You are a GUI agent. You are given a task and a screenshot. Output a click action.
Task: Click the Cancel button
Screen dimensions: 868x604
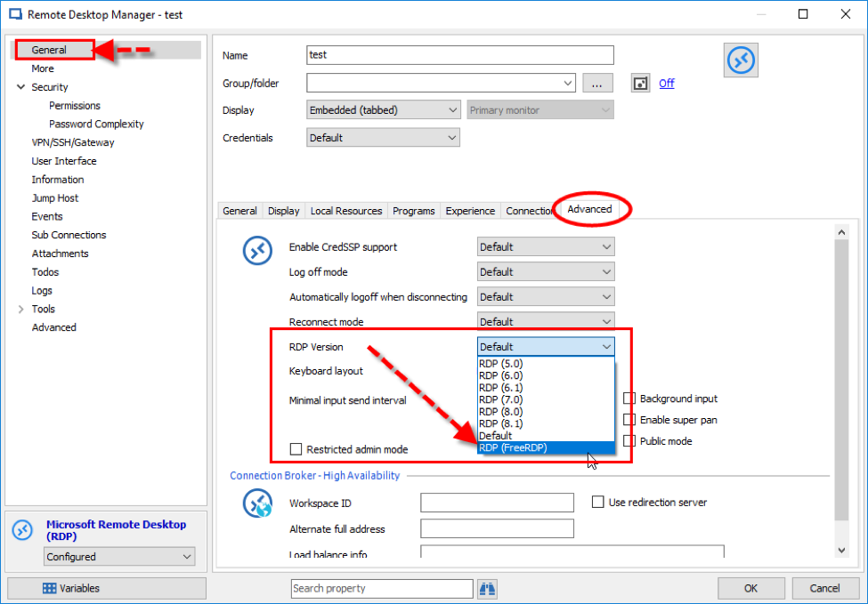(824, 589)
